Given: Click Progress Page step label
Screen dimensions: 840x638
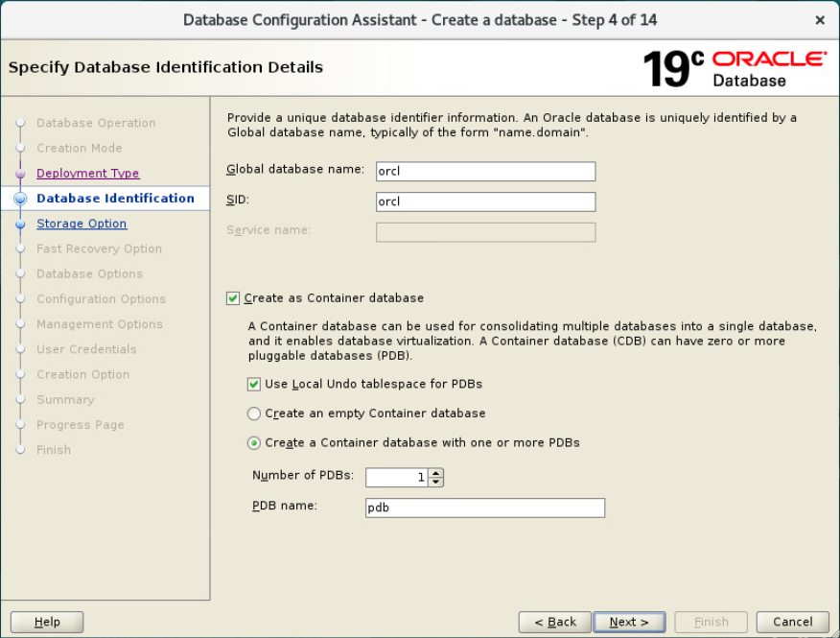Looking at the screenshot, I should [81, 425].
